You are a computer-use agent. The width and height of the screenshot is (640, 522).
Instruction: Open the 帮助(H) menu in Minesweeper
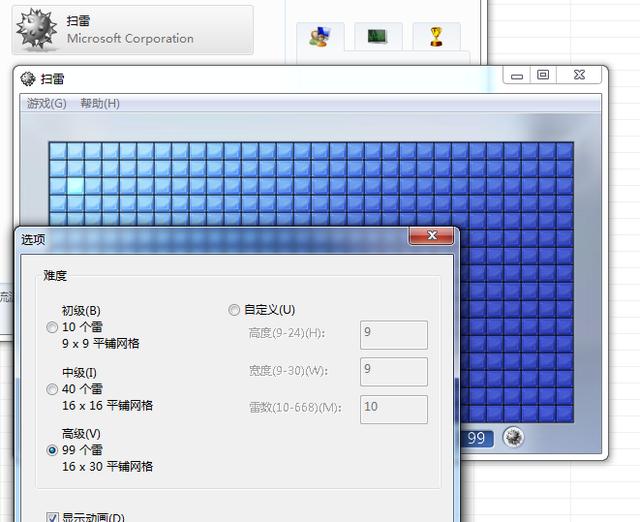click(100, 103)
